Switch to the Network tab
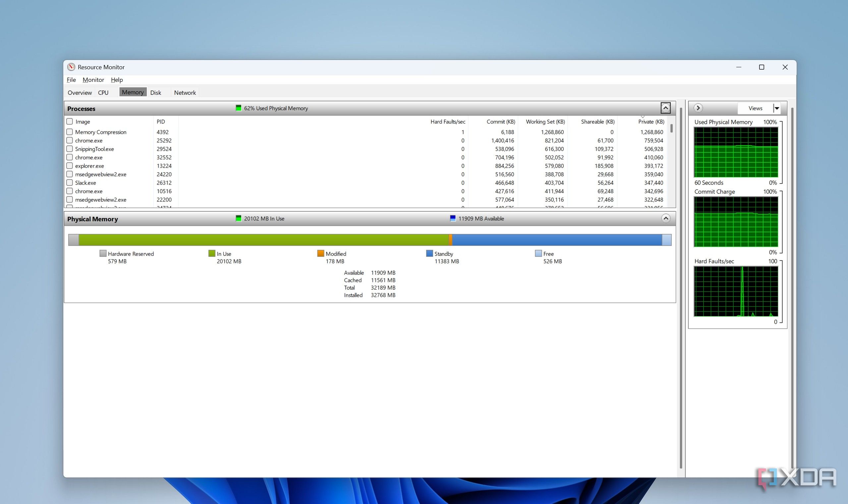 [185, 92]
